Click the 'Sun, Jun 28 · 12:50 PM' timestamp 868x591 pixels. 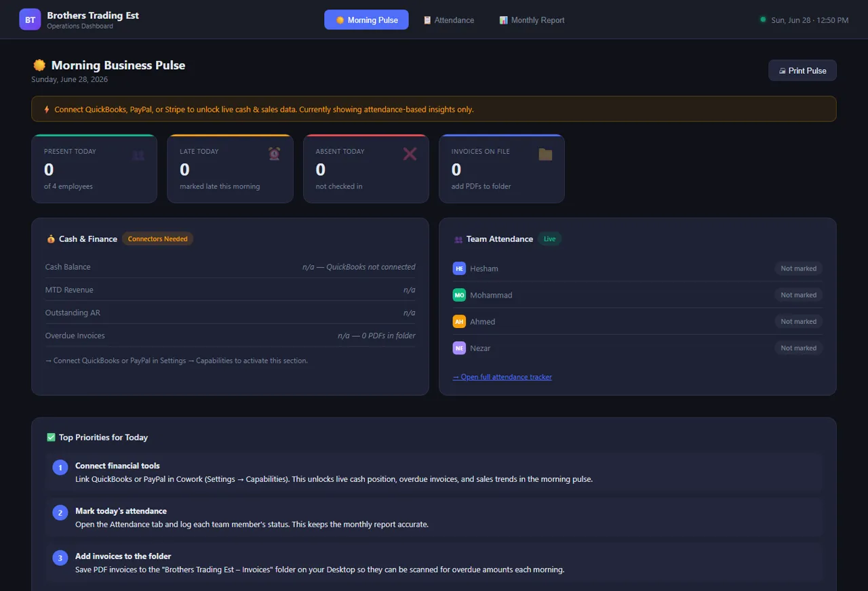click(810, 20)
